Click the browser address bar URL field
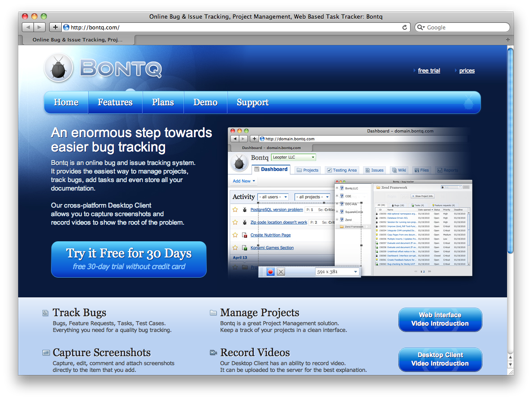 click(236, 27)
